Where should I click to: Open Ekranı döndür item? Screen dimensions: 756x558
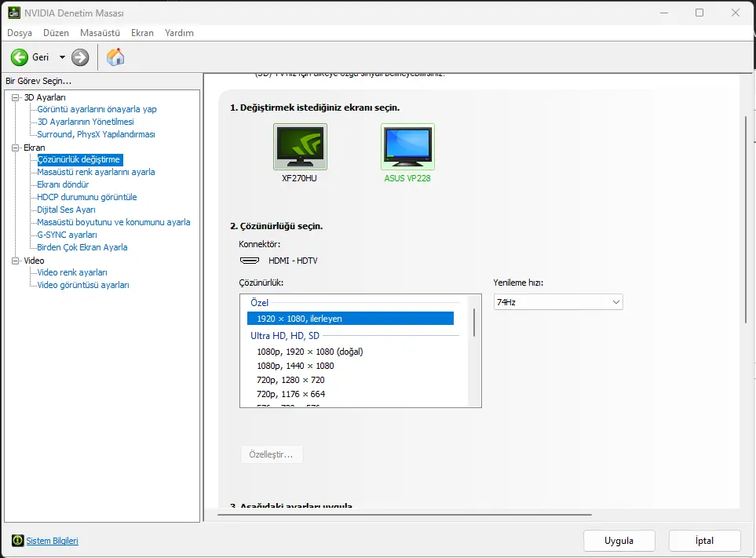63,184
